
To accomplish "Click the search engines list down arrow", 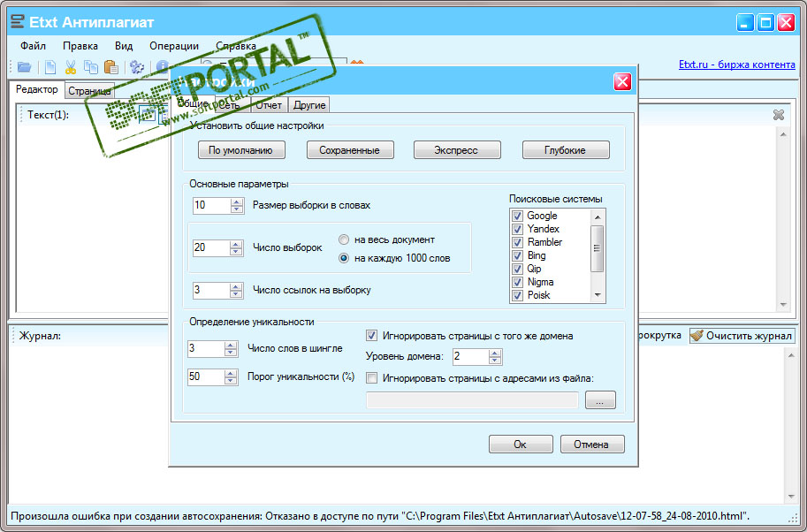I will [x=597, y=295].
